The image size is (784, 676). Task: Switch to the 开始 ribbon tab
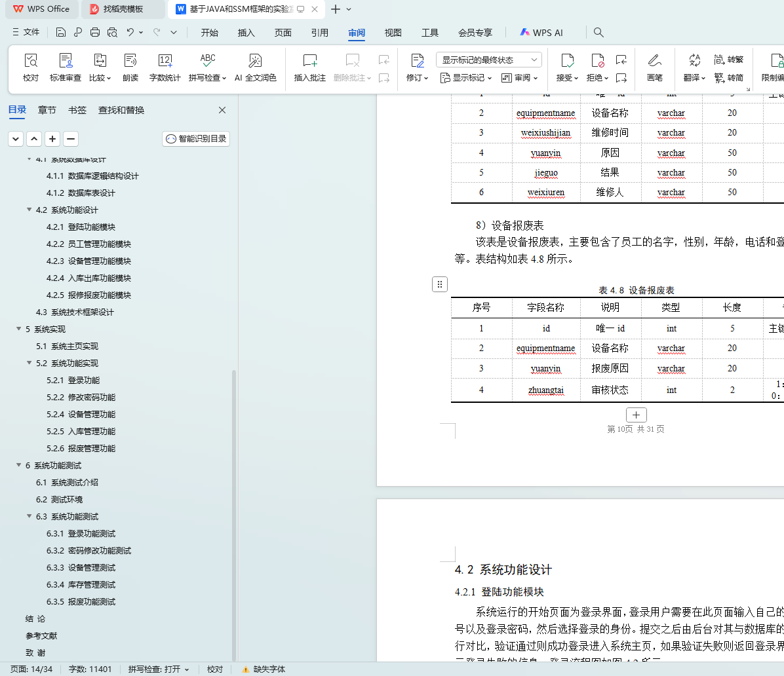(x=210, y=33)
